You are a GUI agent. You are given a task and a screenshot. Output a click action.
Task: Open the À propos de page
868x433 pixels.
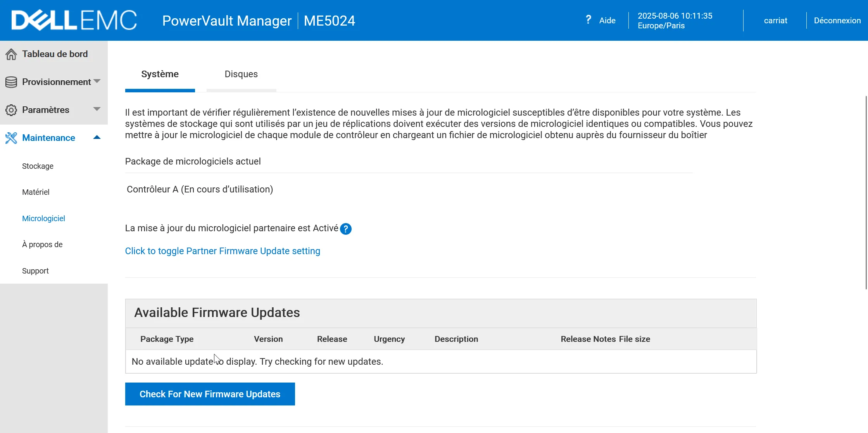[x=42, y=244]
